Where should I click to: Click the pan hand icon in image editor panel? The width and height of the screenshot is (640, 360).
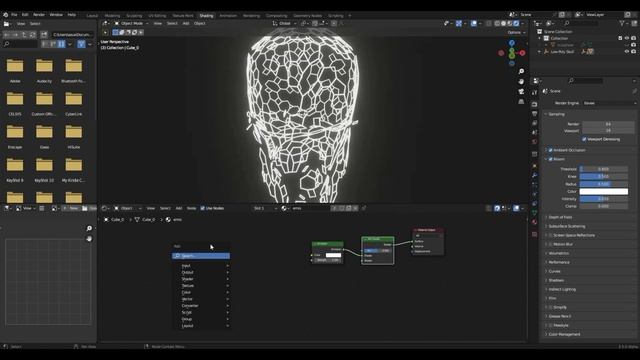[x=89, y=238]
